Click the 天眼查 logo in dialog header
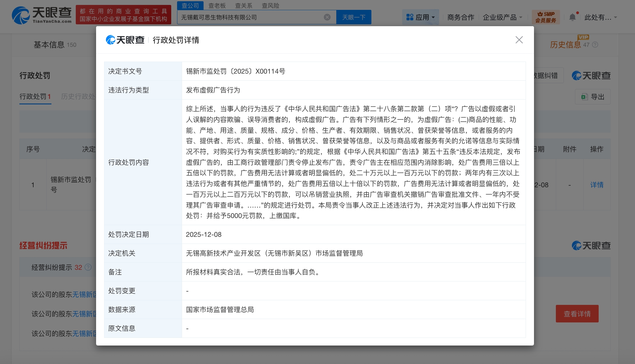 point(125,40)
